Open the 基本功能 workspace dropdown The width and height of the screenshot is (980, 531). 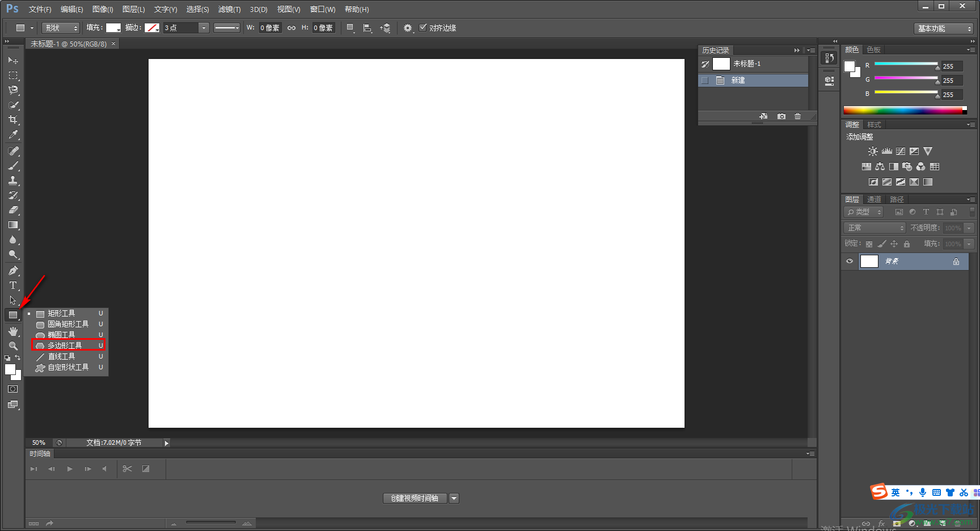[944, 28]
